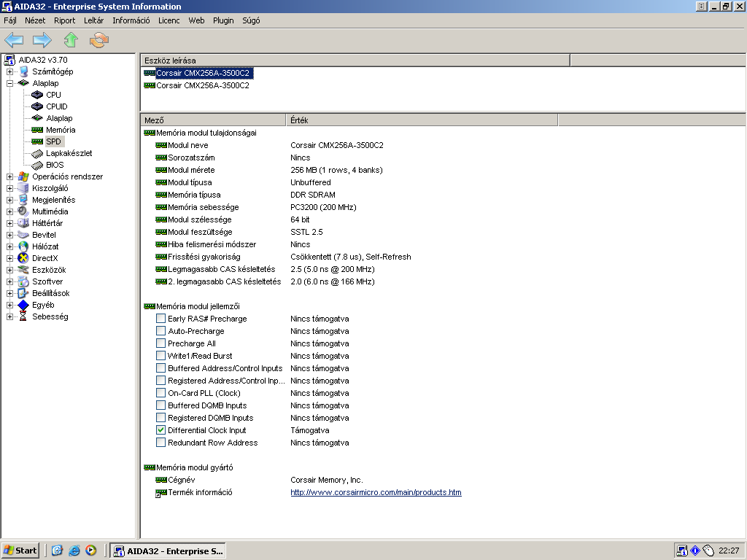Select the SPD tree item

(x=53, y=141)
